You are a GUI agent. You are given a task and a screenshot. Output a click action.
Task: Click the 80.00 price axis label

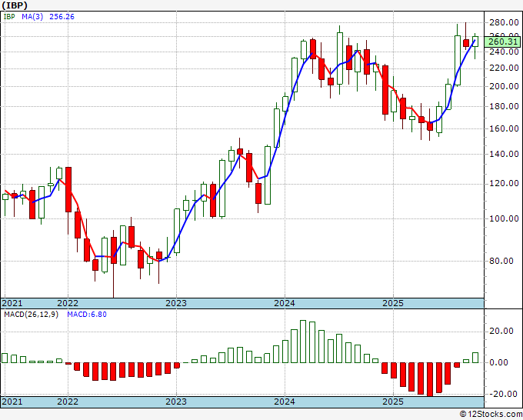(501, 261)
